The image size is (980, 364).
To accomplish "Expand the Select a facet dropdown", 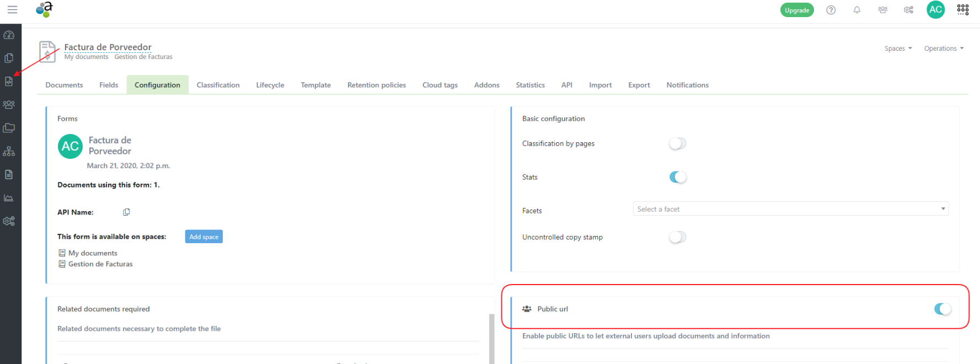I will point(790,209).
